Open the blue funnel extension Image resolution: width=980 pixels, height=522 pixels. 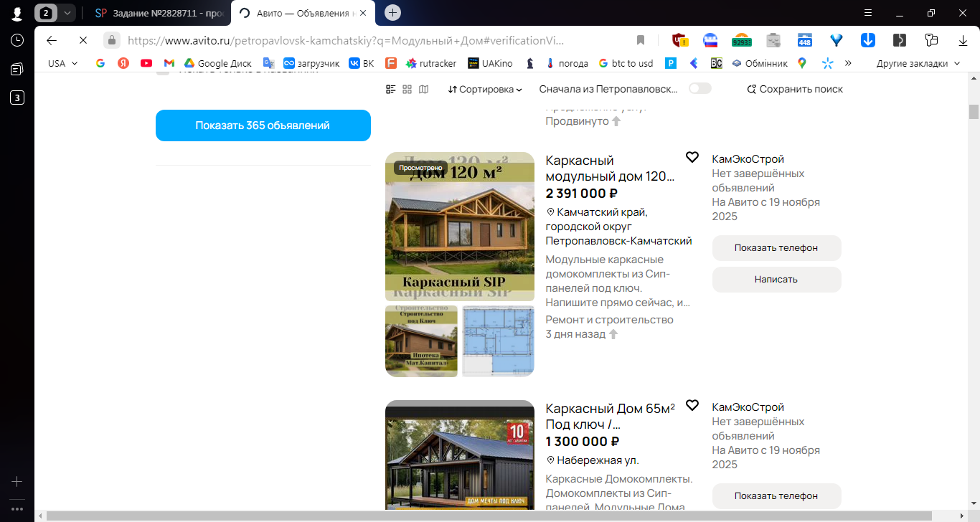coord(837,40)
